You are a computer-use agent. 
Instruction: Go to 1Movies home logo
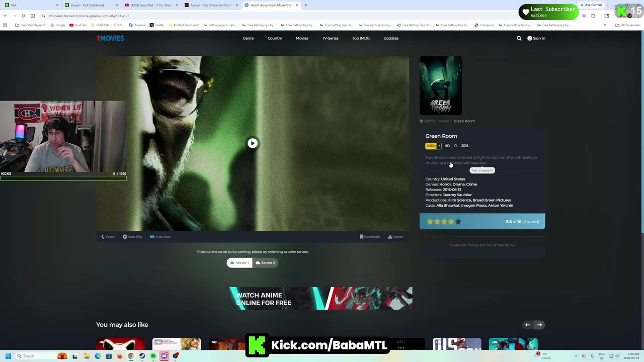[110, 38]
